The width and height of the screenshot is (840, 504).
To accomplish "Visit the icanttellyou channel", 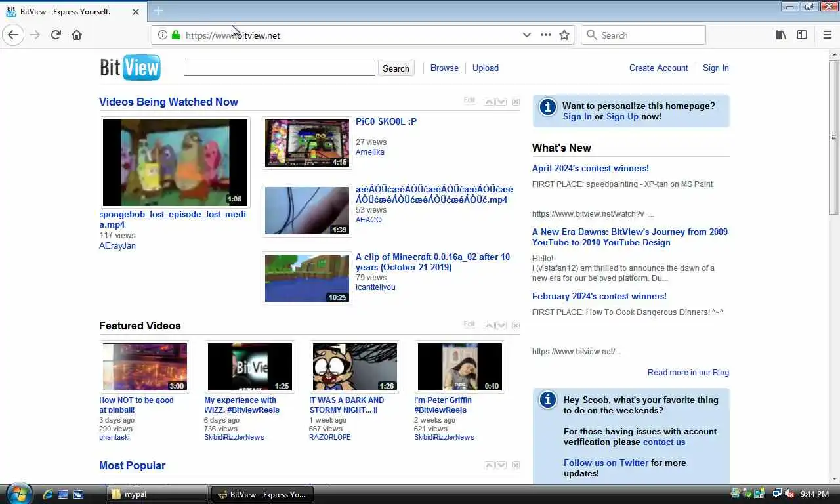I will click(x=375, y=287).
